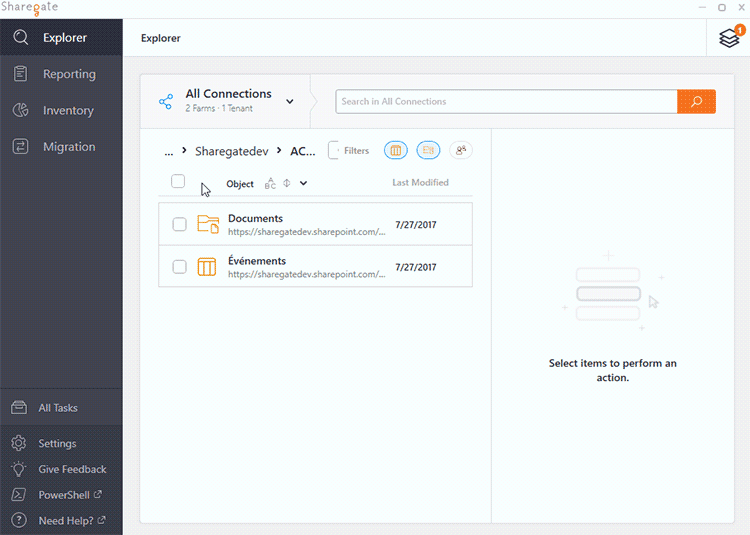Click the size sort icon

click(287, 183)
